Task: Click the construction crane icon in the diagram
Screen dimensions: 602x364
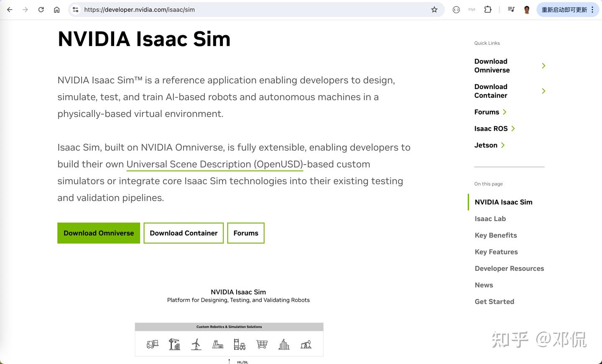Action: point(174,344)
